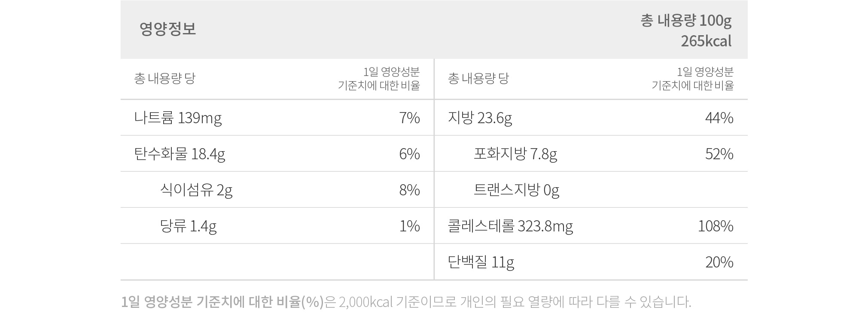Image resolution: width=868 pixels, height=313 pixels.
Task: Select the 당류 1.4g entry
Action: 188,226
